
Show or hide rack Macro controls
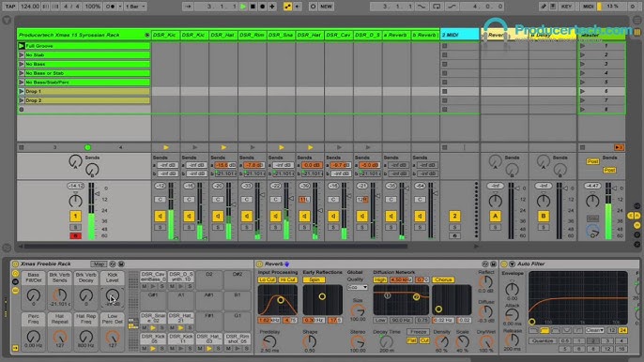15,273
